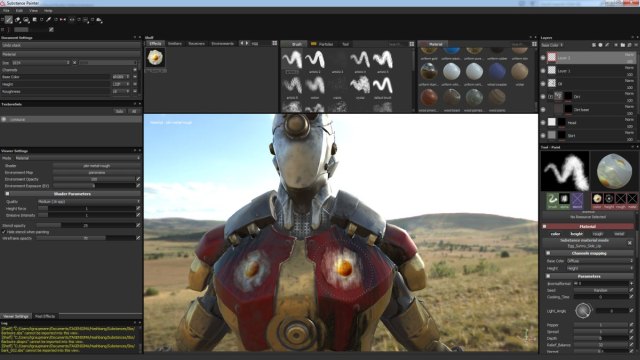
Task: Open the Post Effects tab button
Action: coord(45,316)
